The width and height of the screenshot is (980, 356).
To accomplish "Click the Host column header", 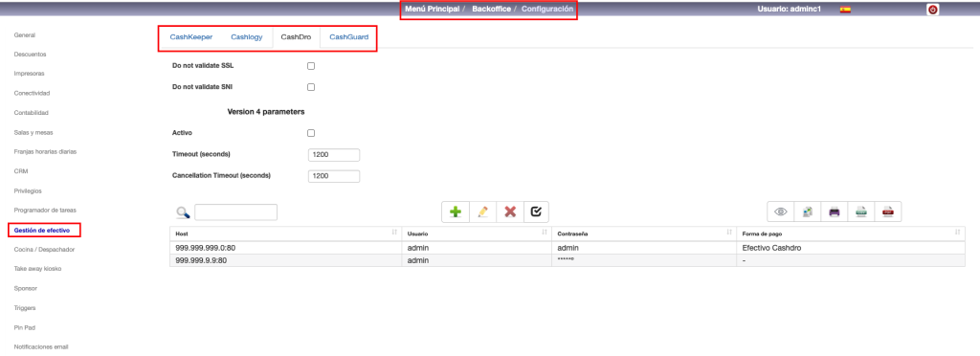I will click(x=285, y=233).
